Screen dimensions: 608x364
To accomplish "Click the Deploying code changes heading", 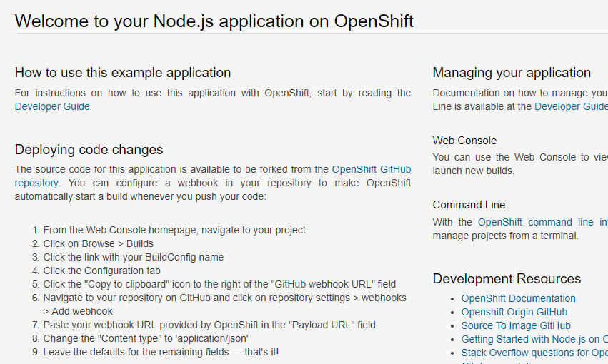I will click(89, 150).
